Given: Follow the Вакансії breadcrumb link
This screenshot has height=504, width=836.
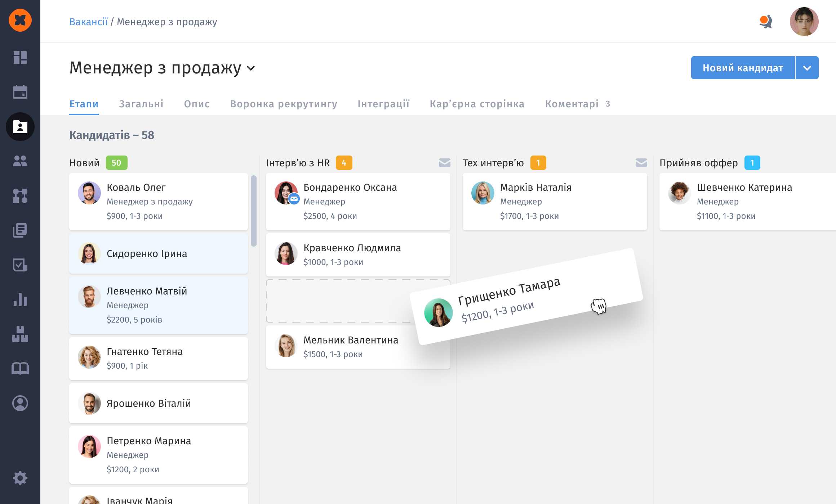Looking at the screenshot, I should (x=89, y=22).
